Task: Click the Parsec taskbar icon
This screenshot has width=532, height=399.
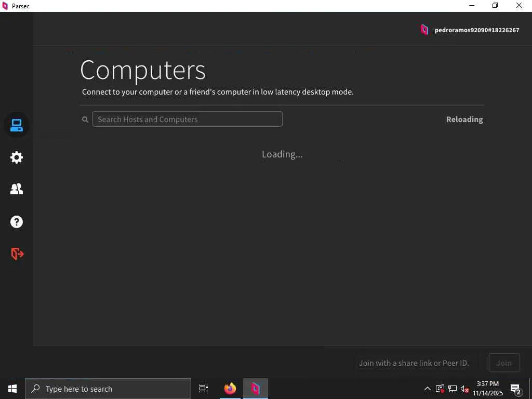Action: coord(256,389)
